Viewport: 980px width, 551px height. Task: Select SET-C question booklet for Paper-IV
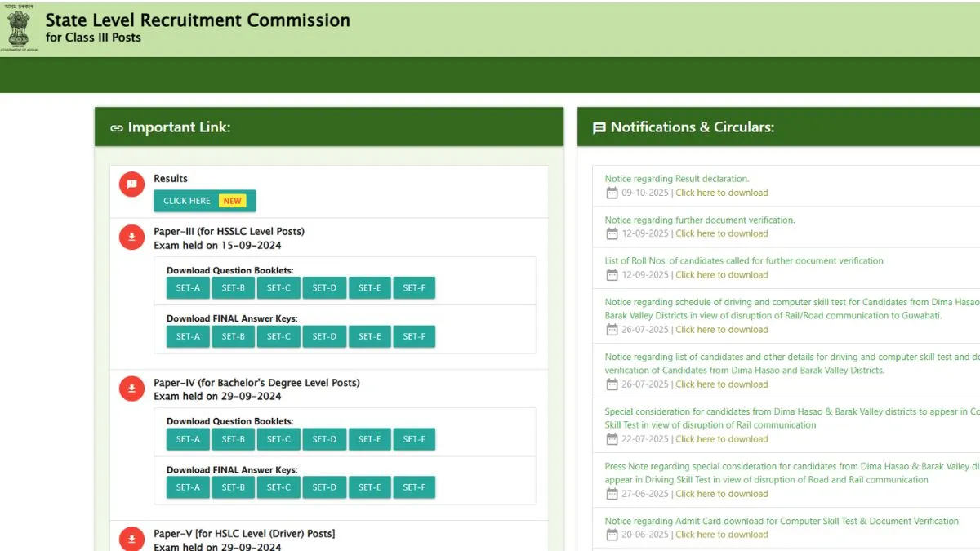coord(278,438)
